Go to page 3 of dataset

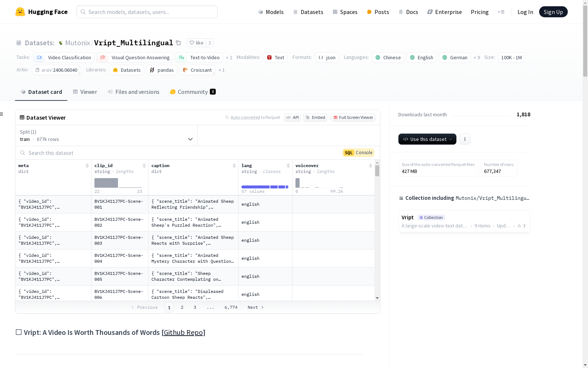pos(195,307)
